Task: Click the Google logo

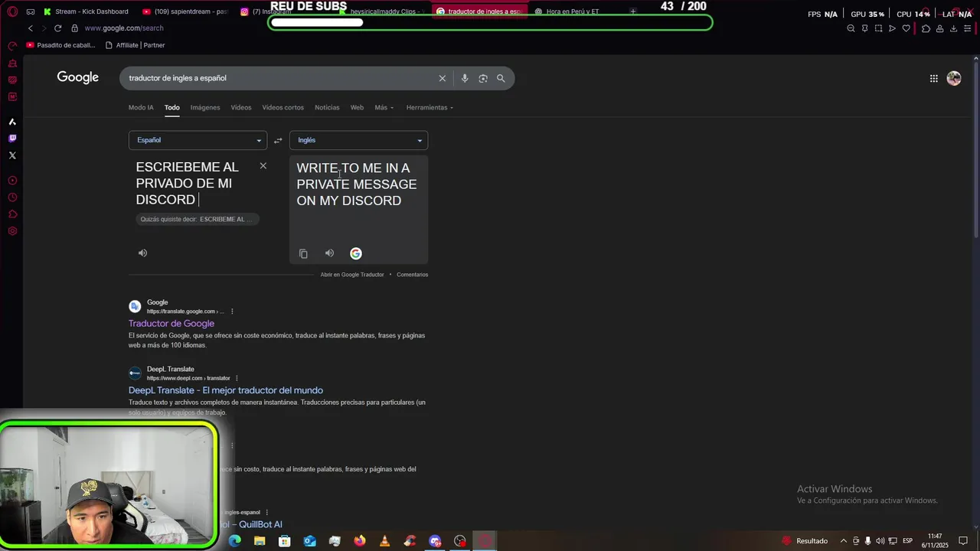Action: pos(78,77)
